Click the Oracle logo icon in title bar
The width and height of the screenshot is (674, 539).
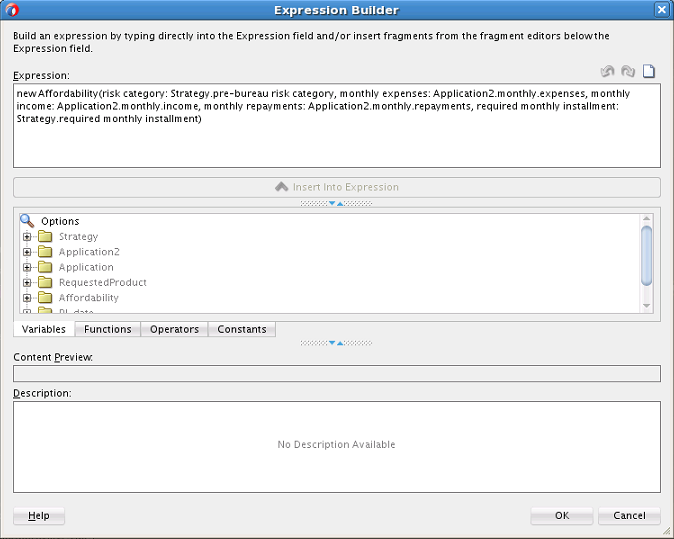(x=12, y=10)
